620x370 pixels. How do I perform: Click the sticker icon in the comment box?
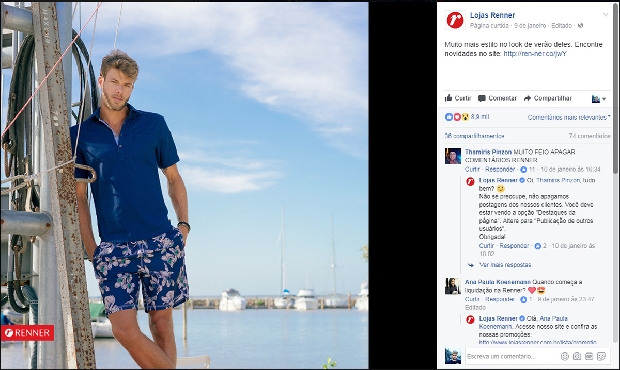[x=601, y=356]
